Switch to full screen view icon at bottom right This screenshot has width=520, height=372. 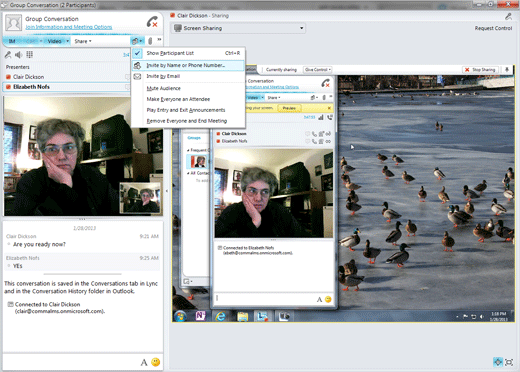point(509,362)
